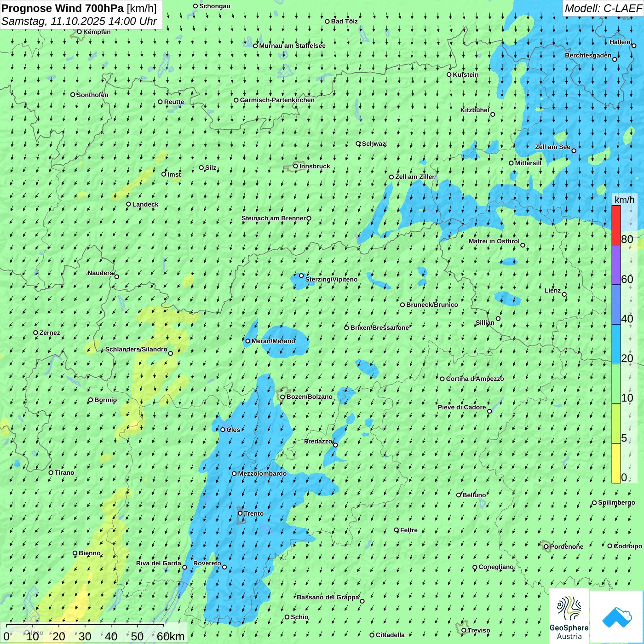Click the Kufstein location marker
The height and width of the screenshot is (644, 644).
pos(449,75)
